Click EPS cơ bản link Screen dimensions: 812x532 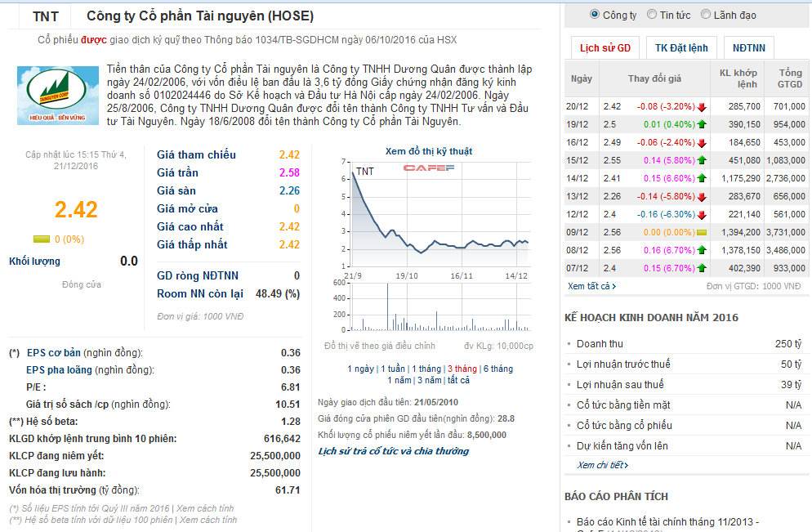54,353
